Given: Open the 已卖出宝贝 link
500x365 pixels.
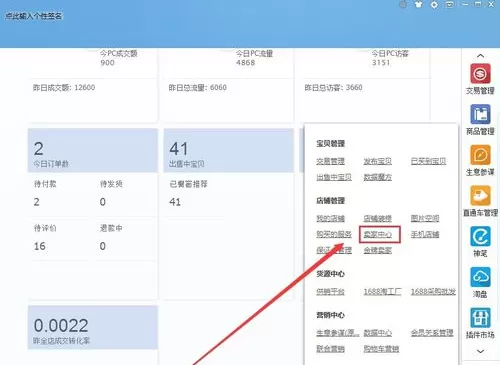Looking at the screenshot, I should (x=428, y=161).
